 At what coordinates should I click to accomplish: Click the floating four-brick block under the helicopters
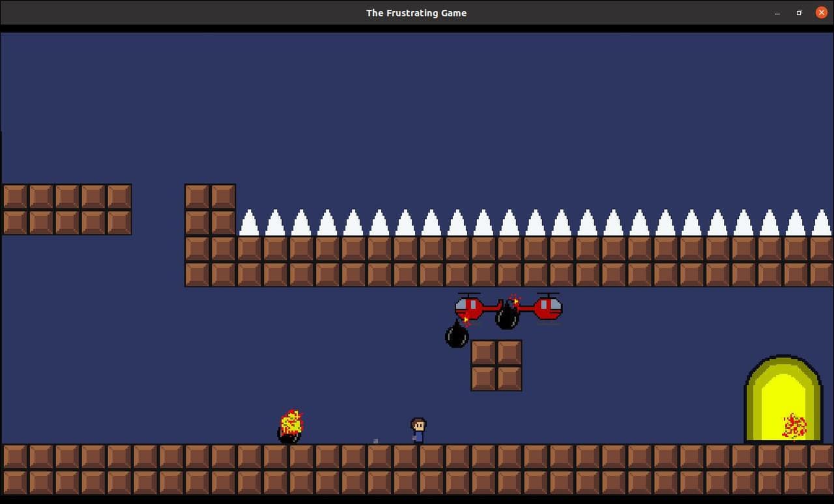click(x=496, y=365)
